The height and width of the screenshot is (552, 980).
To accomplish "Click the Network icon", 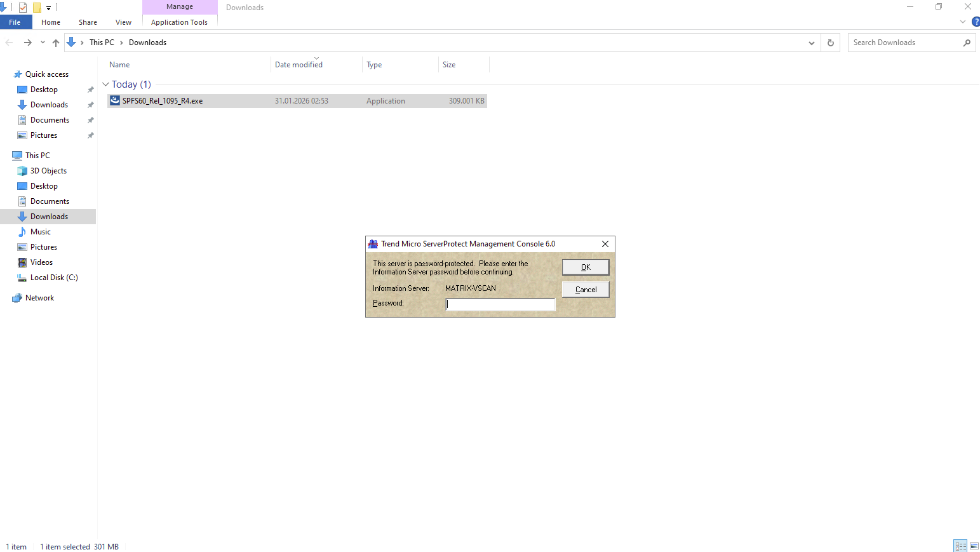I will pyautogui.click(x=17, y=298).
